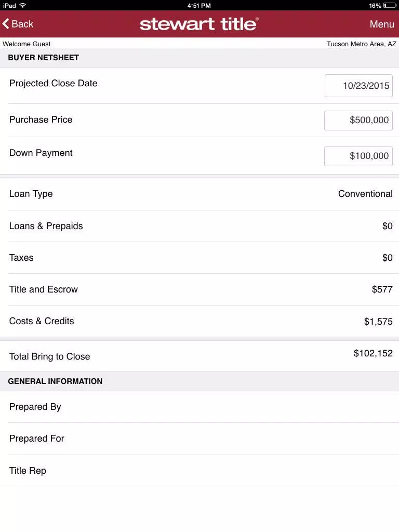Select the Title Rep row

199,471
